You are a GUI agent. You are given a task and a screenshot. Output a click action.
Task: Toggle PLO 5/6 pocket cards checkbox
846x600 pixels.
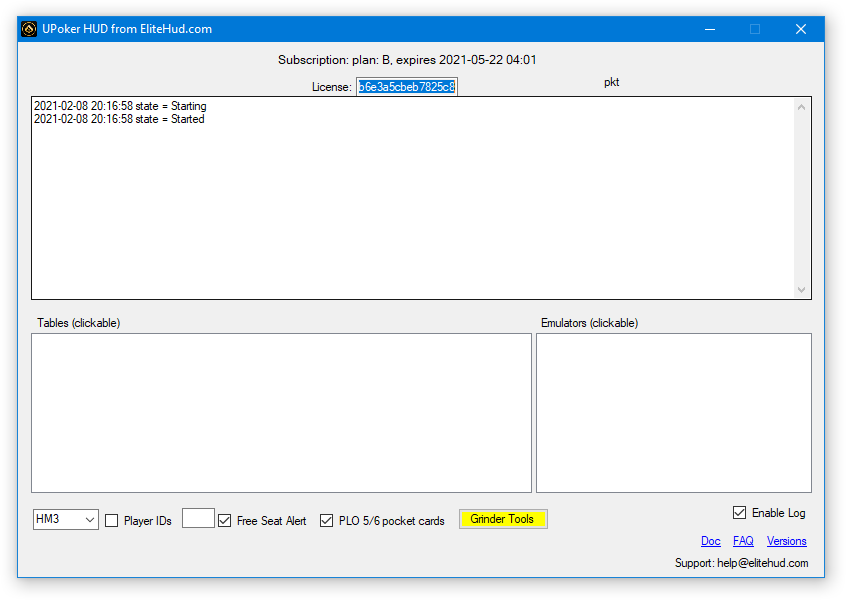327,521
